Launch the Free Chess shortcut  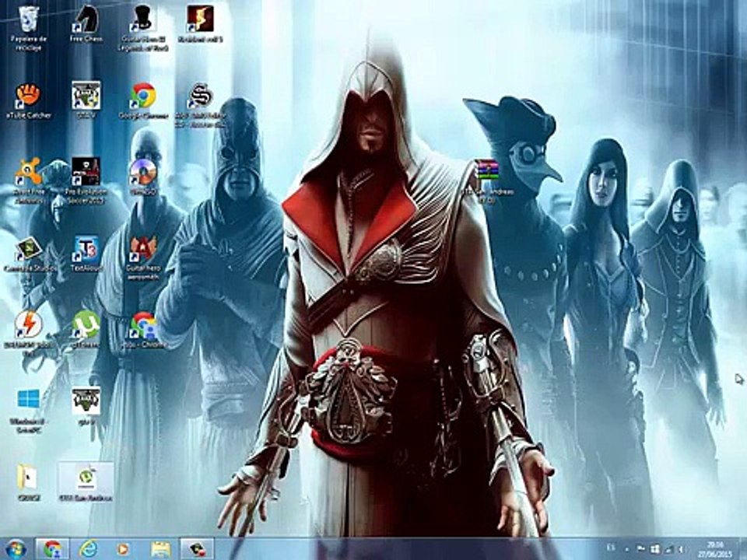[86, 24]
